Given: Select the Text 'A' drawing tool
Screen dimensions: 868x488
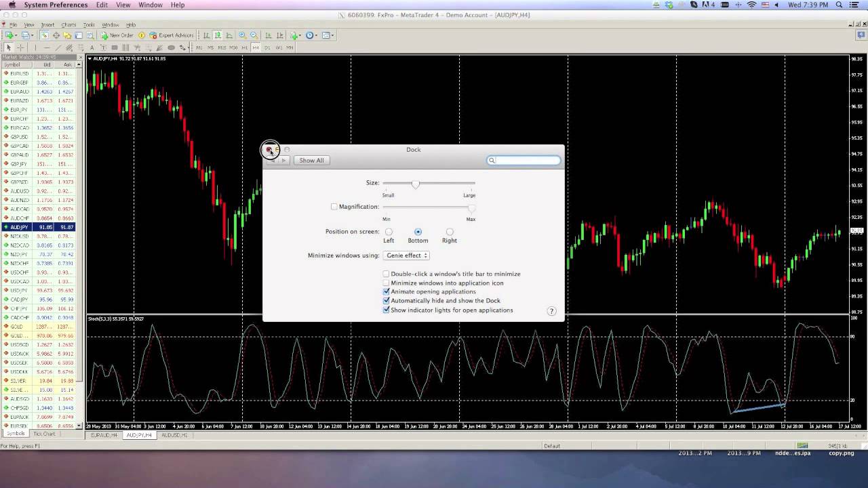Looking at the screenshot, I should 92,47.
